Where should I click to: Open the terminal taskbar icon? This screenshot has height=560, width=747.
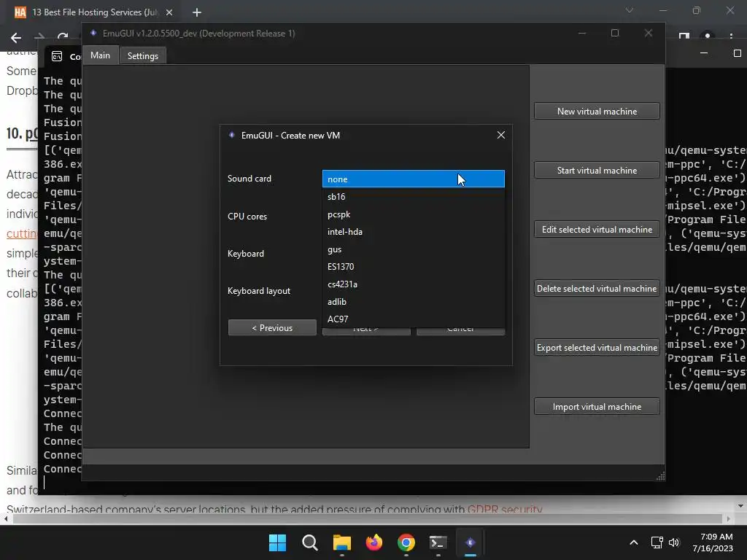pyautogui.click(x=438, y=542)
